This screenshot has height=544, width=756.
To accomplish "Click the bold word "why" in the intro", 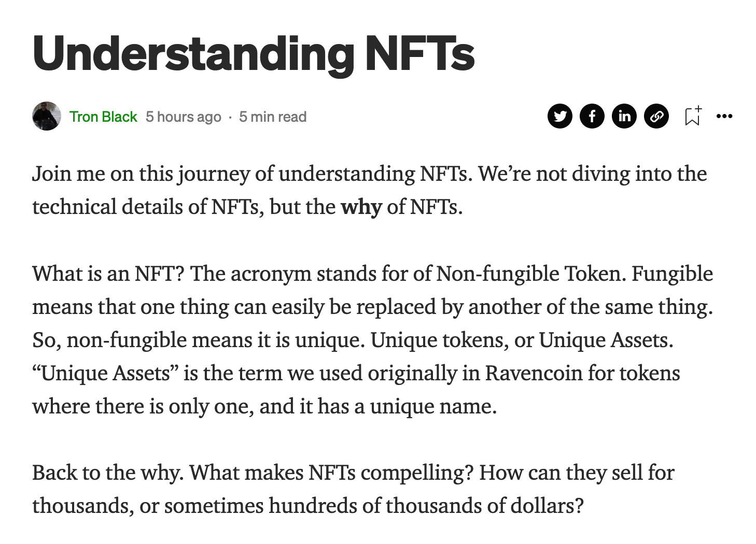I will [x=361, y=207].
